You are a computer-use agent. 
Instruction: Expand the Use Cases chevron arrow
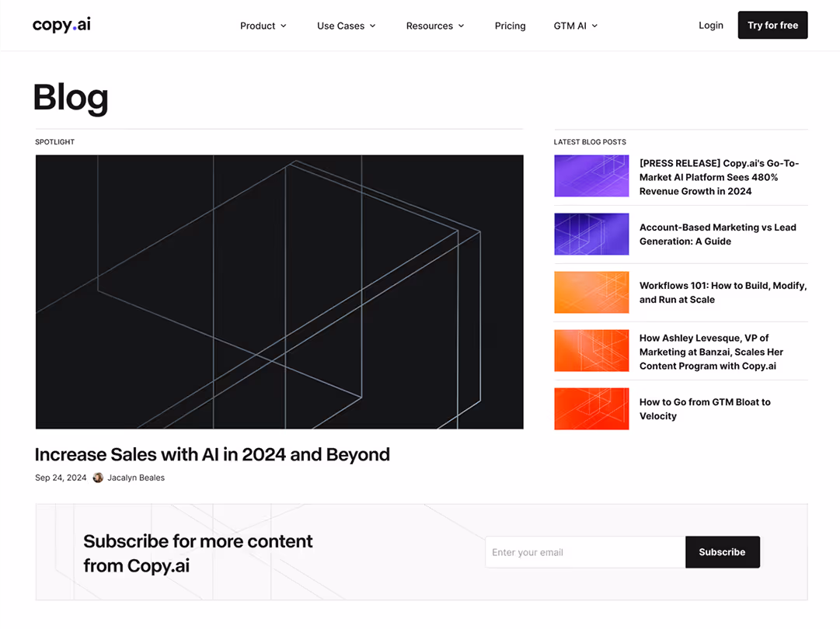(x=373, y=26)
